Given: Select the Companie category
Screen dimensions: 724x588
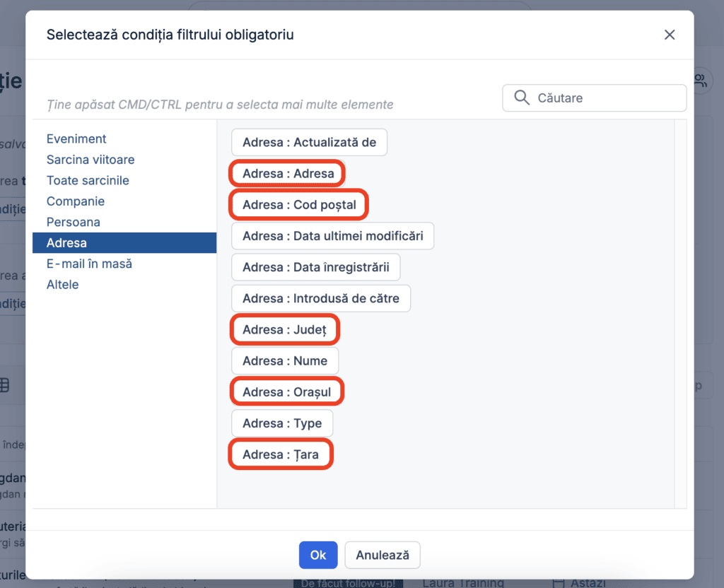Looking at the screenshot, I should point(75,201).
